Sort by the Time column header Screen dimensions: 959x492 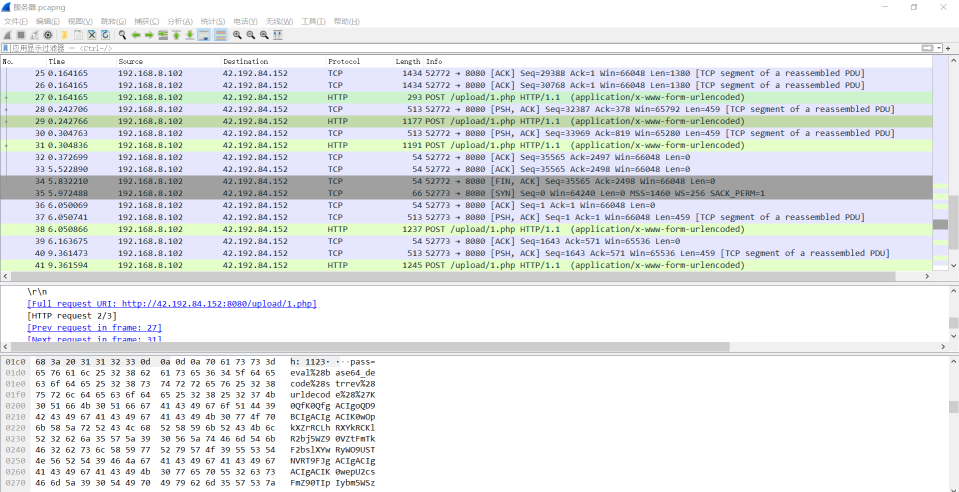click(81, 61)
